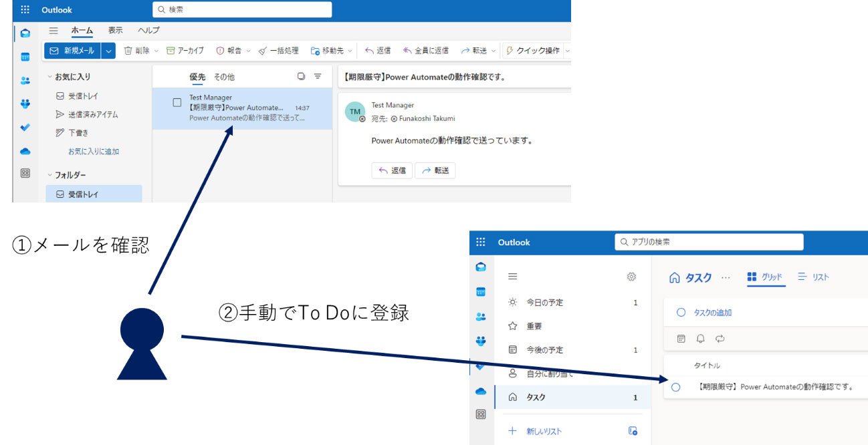Click the mail 検索 search box
Image resolution: width=868 pixels, height=445 pixels.
242,9
